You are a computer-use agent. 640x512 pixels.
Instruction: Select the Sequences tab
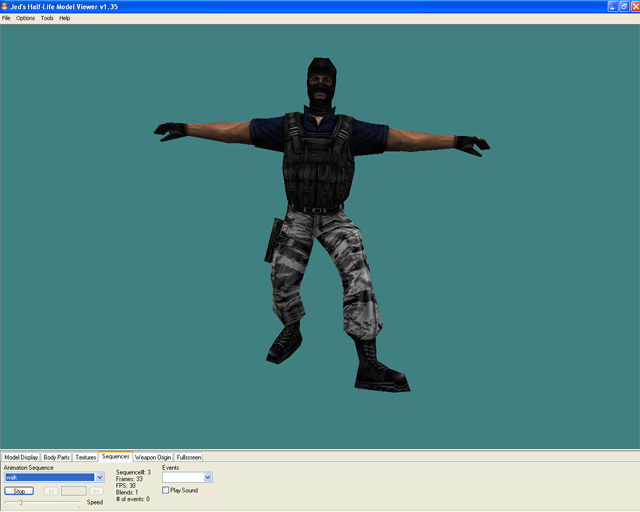click(116, 456)
